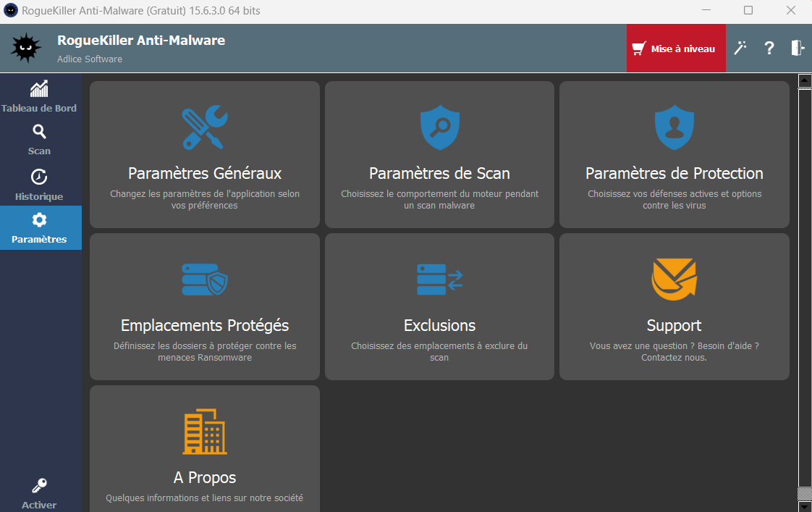This screenshot has height=512, width=812.
Task: Open the Paramètres de Protection title
Action: tap(674, 173)
